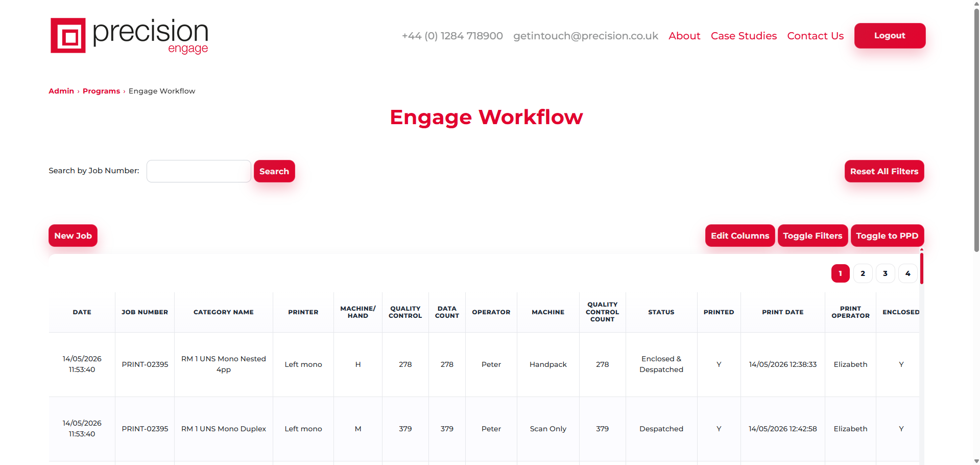Click the PRINT DATE column header
This screenshot has height=465, width=980.
point(782,312)
